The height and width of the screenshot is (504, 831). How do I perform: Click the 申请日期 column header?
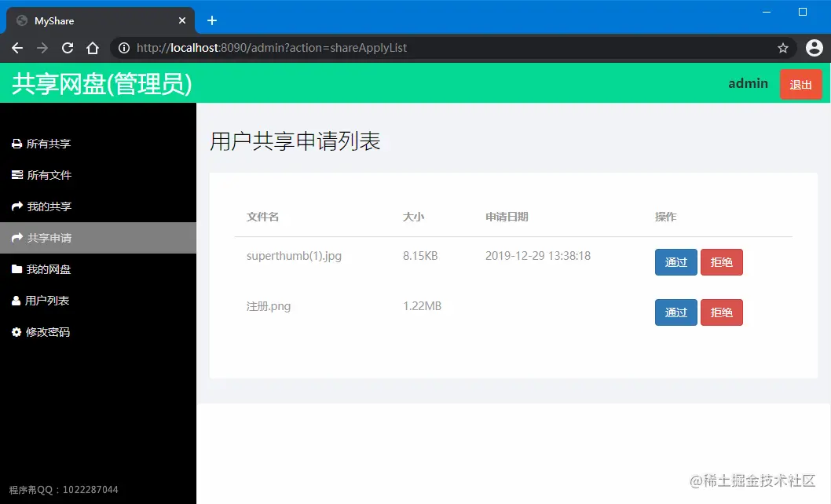click(x=507, y=217)
